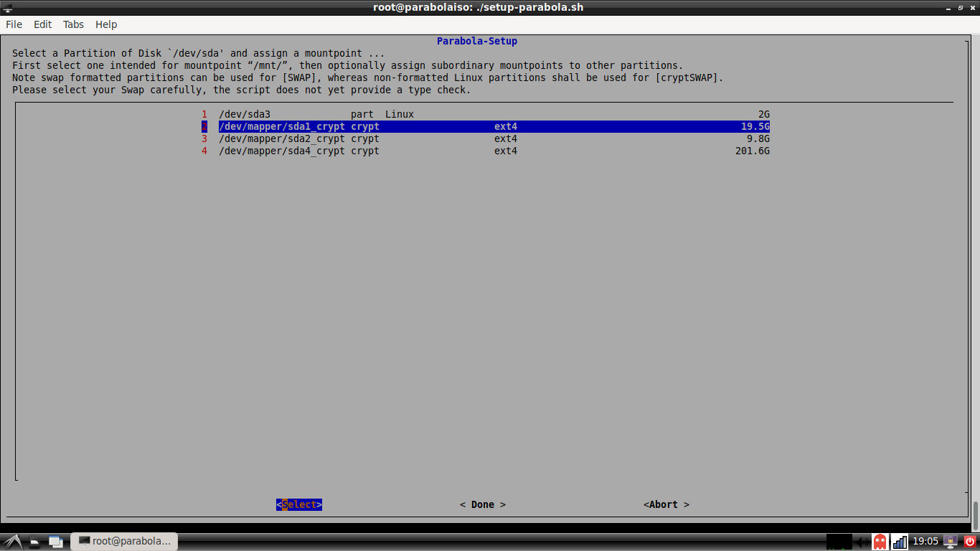
Task: Activate the <Select> button
Action: tap(299, 504)
